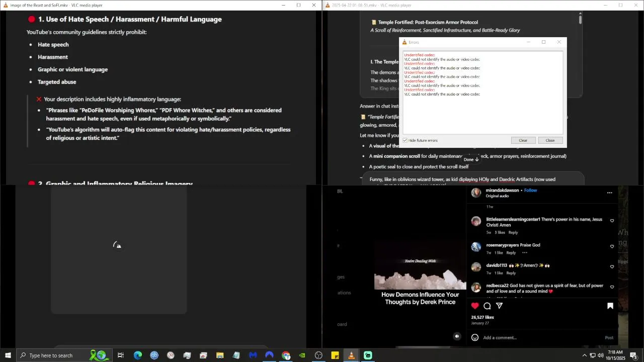Click the red heart like icon on the post
The width and height of the screenshot is (644, 362).
click(x=475, y=306)
